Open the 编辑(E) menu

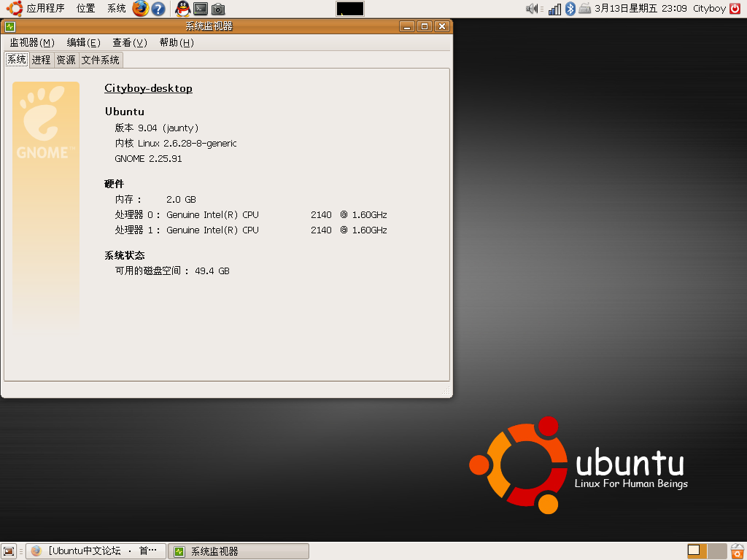[x=83, y=43]
